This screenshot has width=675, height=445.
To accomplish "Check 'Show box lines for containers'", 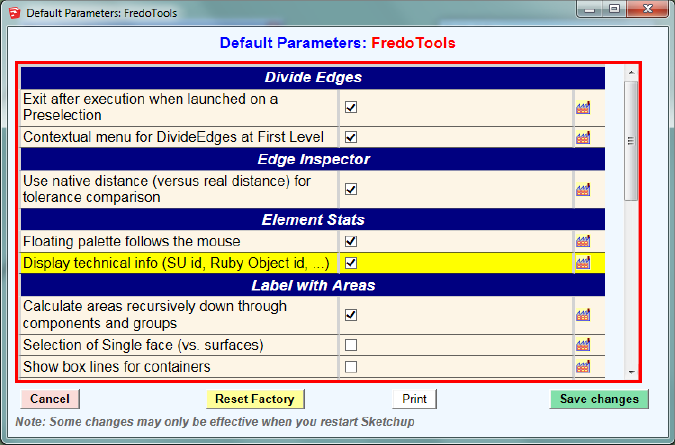I will point(351,367).
